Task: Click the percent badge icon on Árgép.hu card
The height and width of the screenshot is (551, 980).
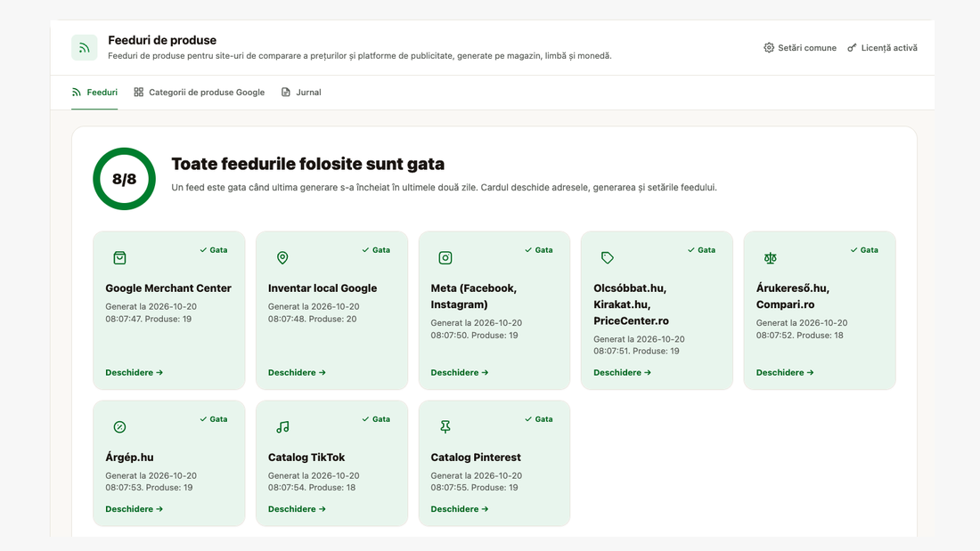Action: pos(119,426)
